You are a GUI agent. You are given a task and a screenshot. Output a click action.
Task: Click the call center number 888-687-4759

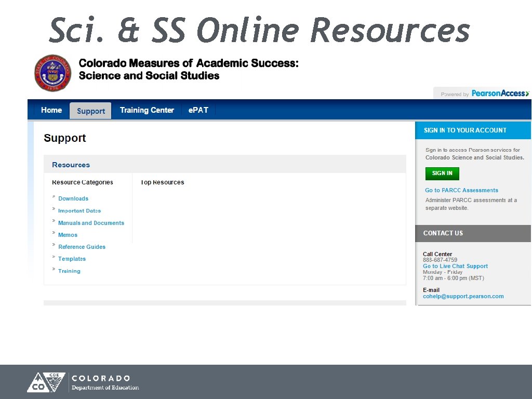[x=440, y=260]
